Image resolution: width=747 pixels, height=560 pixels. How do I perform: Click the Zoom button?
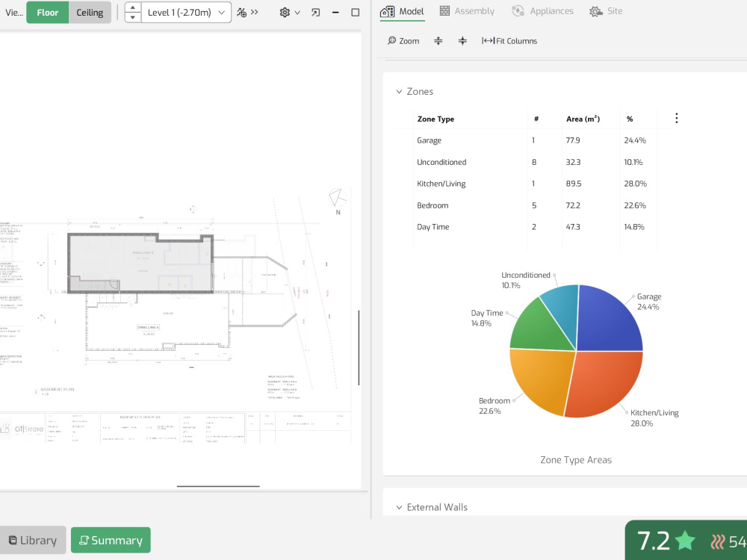coord(403,41)
